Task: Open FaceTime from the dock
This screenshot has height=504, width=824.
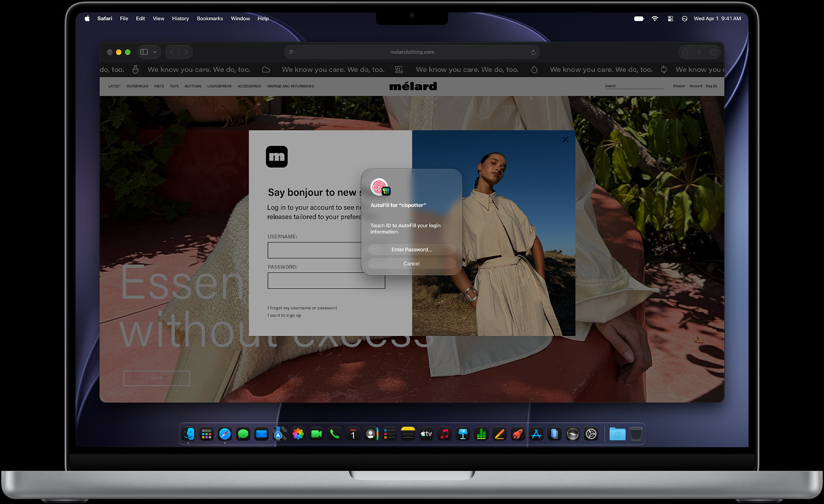Action: pyautogui.click(x=316, y=434)
